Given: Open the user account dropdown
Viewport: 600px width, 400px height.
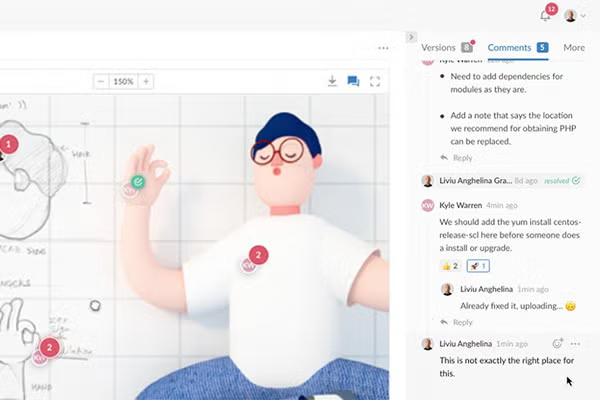Looking at the screenshot, I should (574, 16).
